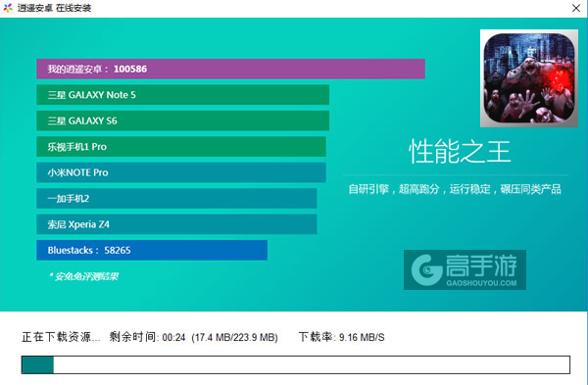Select the 小米NOTE Pro bar

pos(181,172)
